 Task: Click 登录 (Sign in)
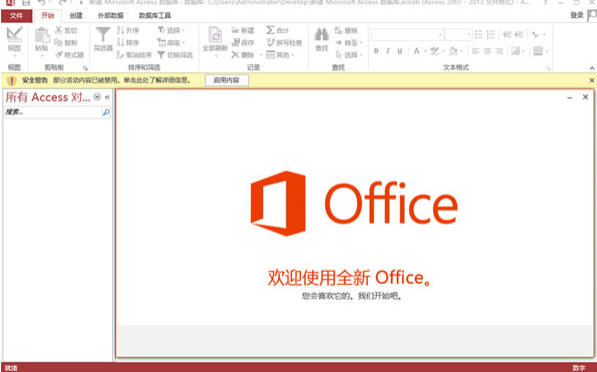(x=577, y=15)
